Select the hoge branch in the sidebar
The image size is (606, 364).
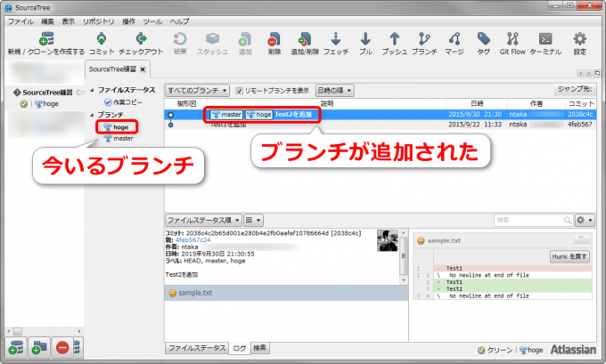pyautogui.click(x=117, y=127)
